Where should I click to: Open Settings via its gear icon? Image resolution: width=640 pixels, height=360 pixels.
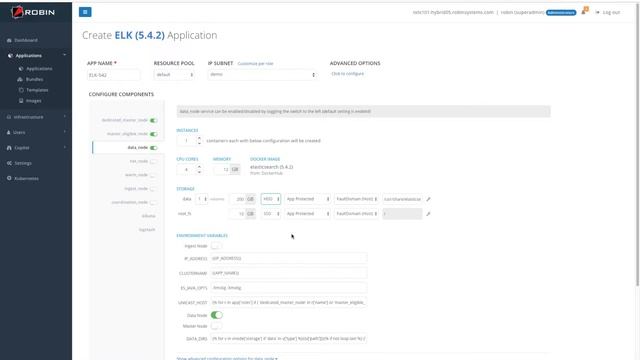click(9, 163)
